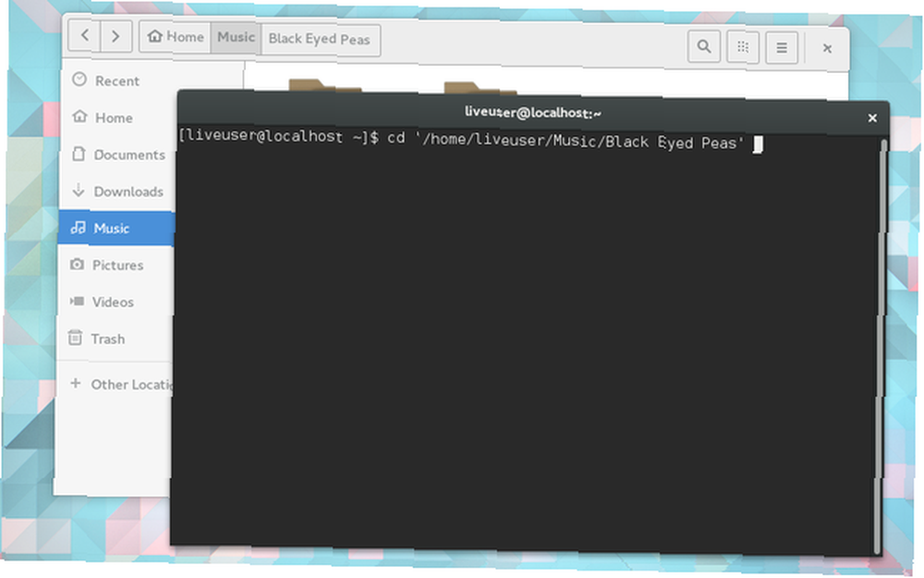Click the Home path button in the breadcrumb
Screen dimensions: 924x578
[175, 37]
